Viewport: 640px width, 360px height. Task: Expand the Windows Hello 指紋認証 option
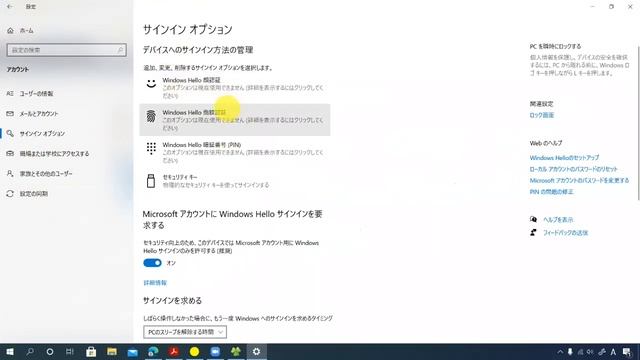(x=235, y=120)
